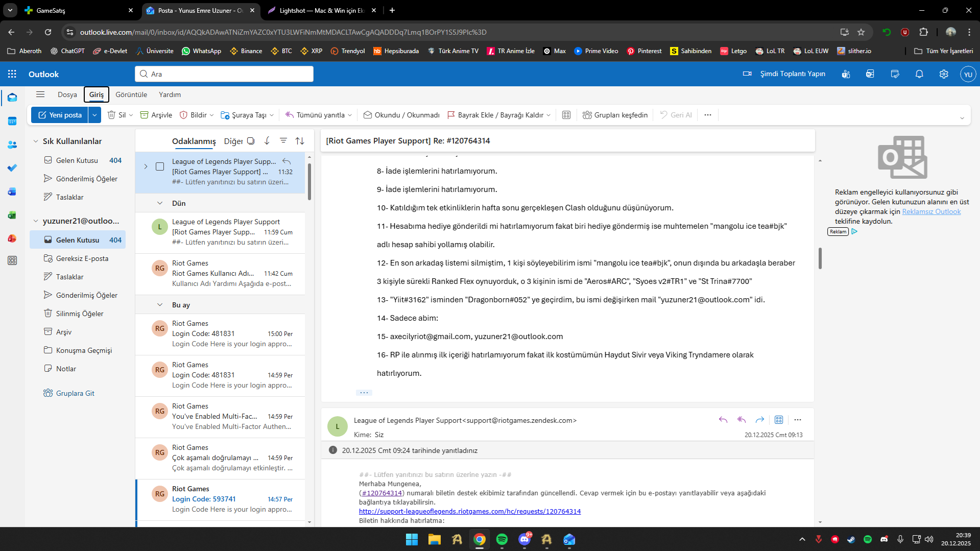Change message list sort order
This screenshot has height=551, width=980.
[300, 141]
